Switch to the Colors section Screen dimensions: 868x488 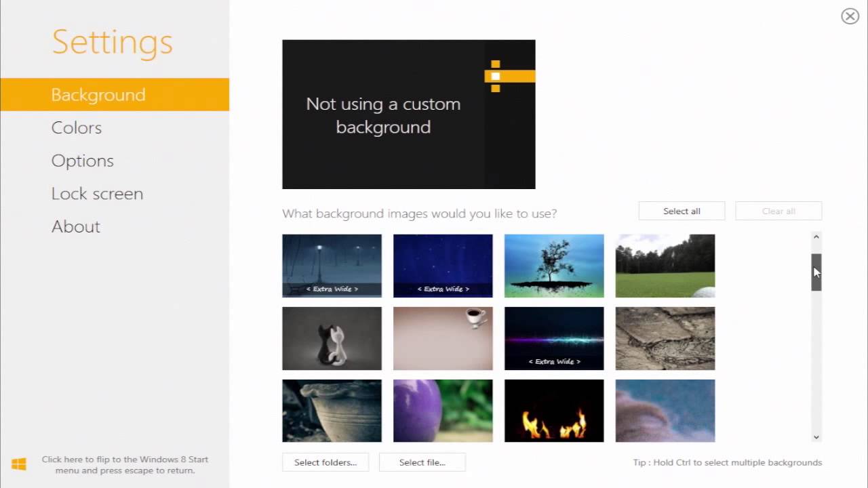[x=77, y=127]
